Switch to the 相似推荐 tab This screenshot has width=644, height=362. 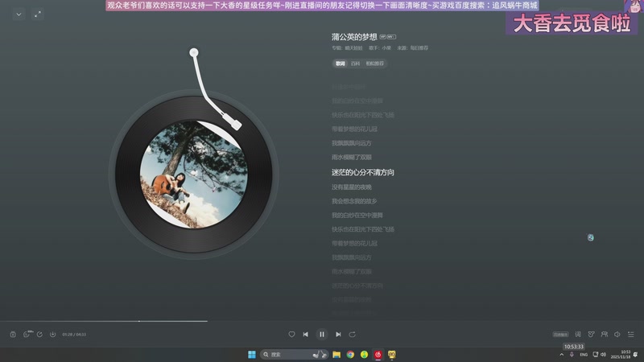pyautogui.click(x=374, y=64)
